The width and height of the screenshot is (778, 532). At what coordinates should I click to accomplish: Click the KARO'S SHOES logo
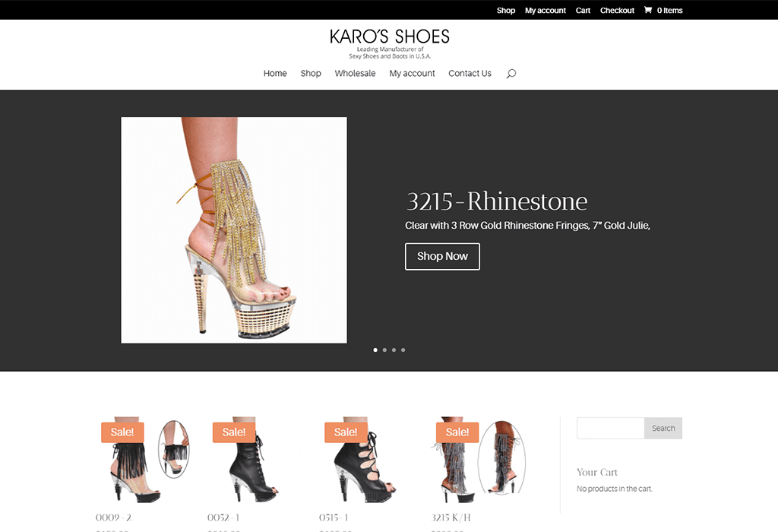point(389,36)
